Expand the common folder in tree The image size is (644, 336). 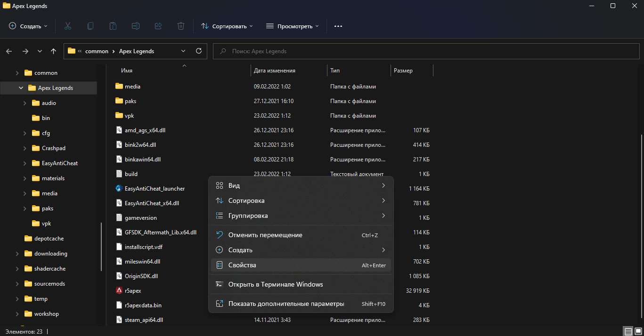tap(17, 73)
